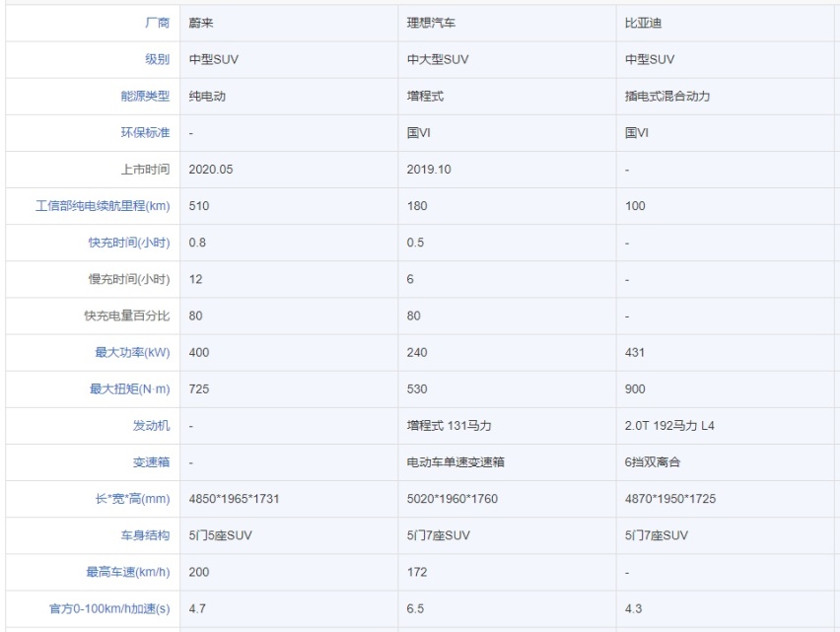Click the 最大扭矩(N·m) label link
The image size is (840, 632).
[x=129, y=389]
